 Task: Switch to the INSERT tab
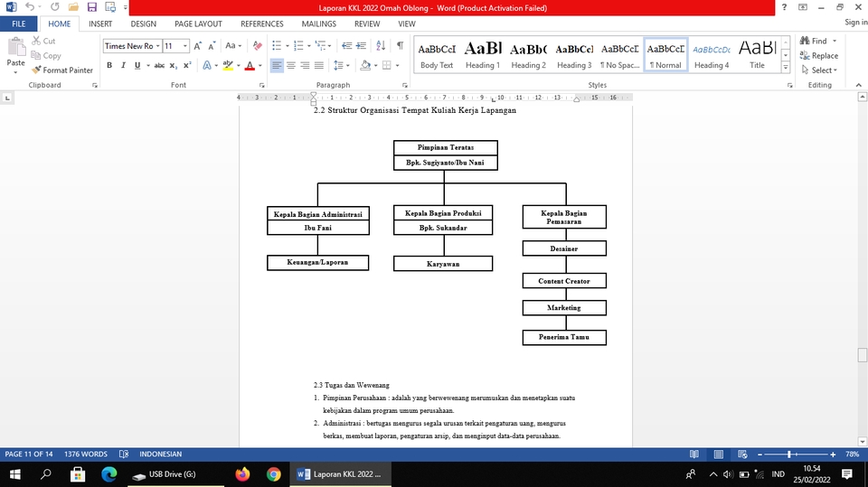[x=100, y=23]
